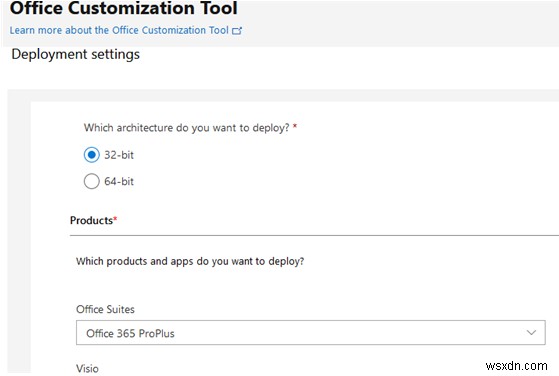Click the 64-bit label text
559x376 pixels.
(x=119, y=181)
